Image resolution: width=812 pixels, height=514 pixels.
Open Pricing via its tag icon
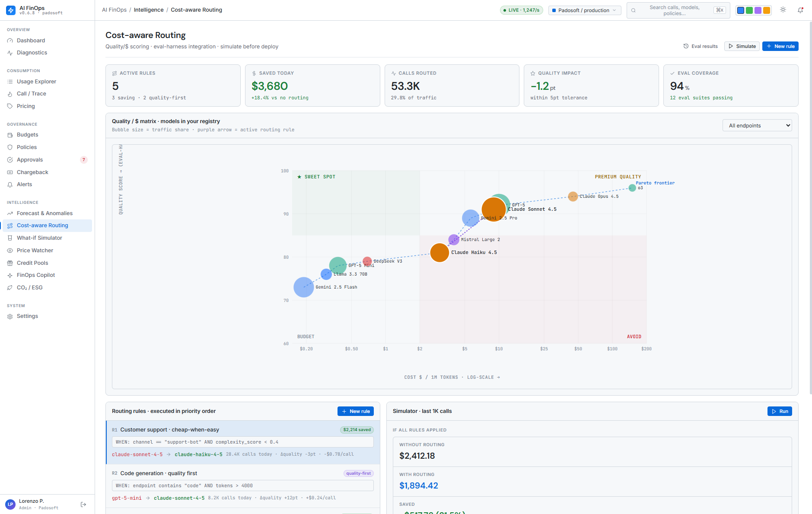point(10,106)
